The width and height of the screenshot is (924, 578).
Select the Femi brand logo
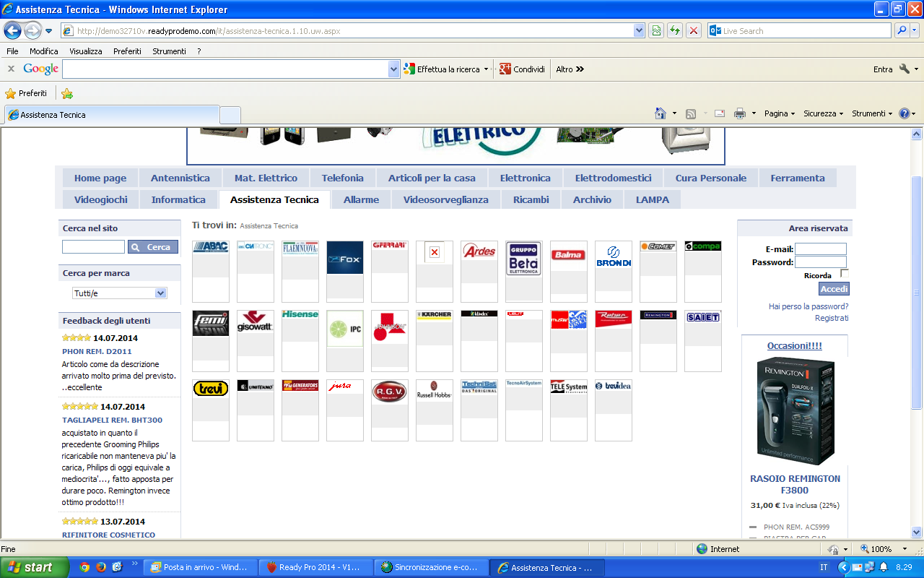tap(211, 323)
